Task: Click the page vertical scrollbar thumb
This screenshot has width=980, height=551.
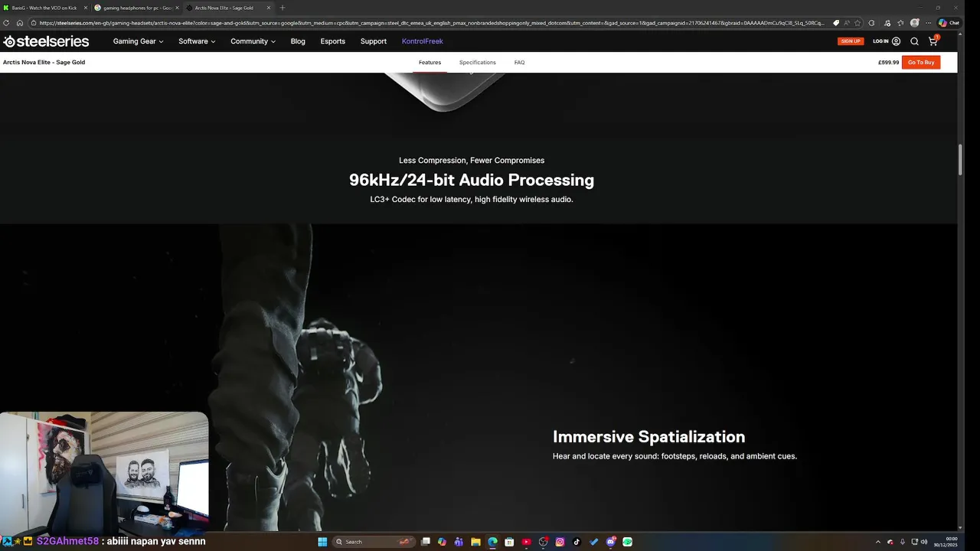Action: click(960, 158)
